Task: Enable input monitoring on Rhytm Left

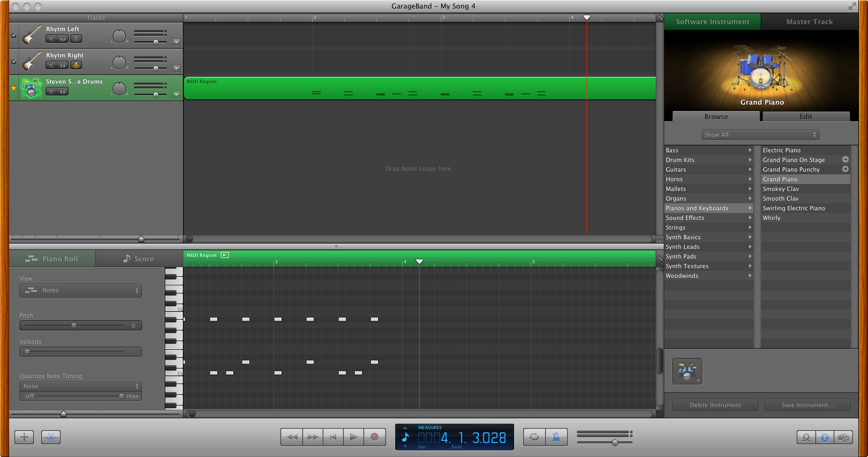Action: pyautogui.click(x=76, y=39)
